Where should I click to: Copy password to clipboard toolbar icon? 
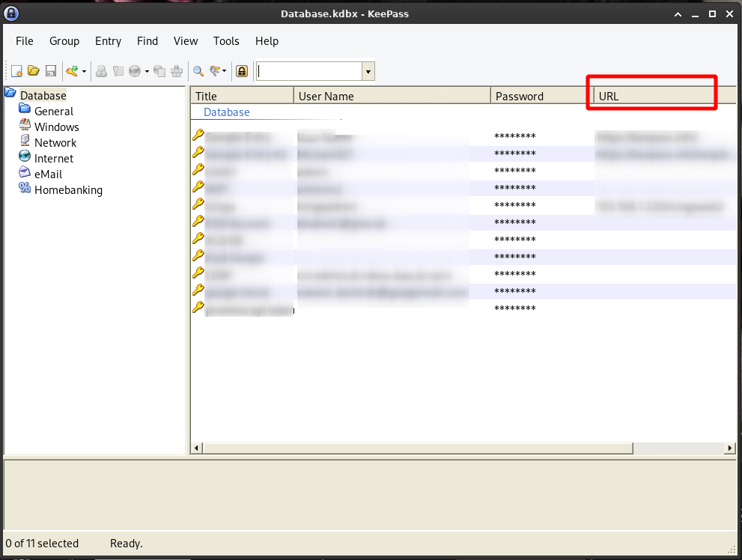pos(118,71)
